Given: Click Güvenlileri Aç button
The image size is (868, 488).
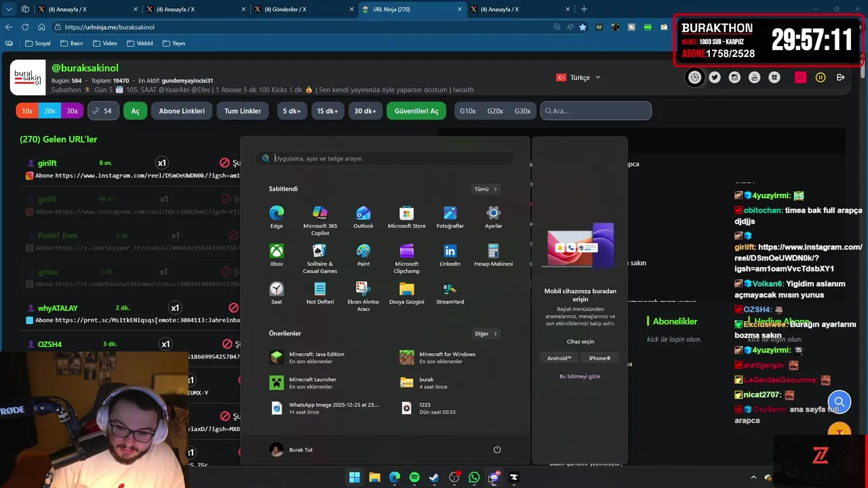Looking at the screenshot, I should click(416, 111).
